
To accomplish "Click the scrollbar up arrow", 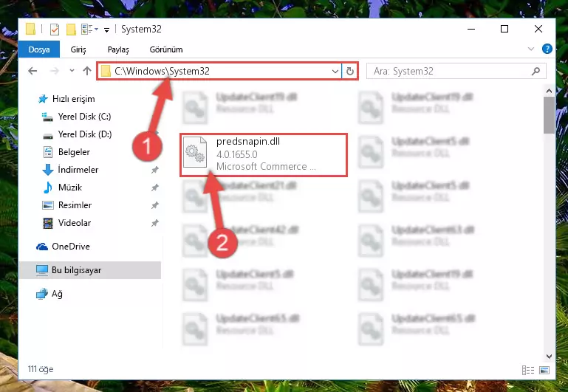I will coord(549,92).
